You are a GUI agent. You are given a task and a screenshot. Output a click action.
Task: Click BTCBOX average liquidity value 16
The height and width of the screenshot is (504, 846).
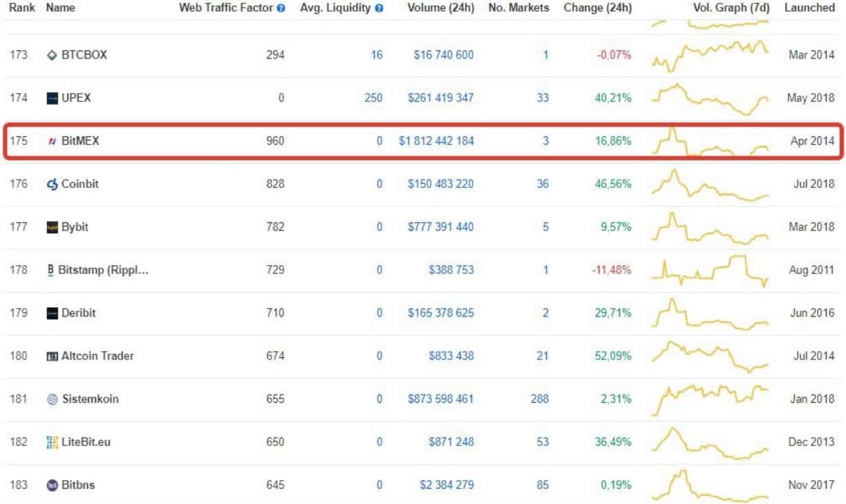pyautogui.click(x=376, y=55)
